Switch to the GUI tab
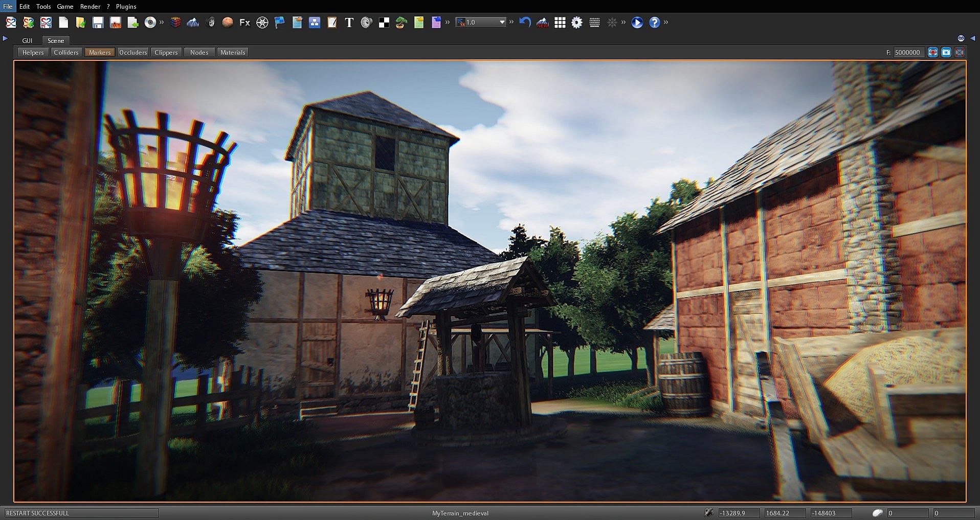This screenshot has width=980, height=520. click(27, 40)
